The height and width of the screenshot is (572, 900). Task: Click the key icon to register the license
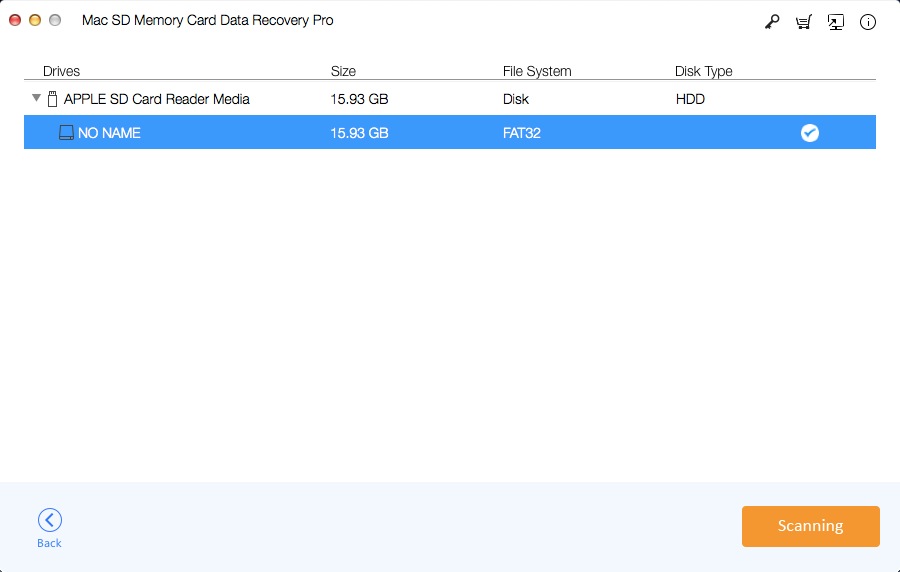772,22
